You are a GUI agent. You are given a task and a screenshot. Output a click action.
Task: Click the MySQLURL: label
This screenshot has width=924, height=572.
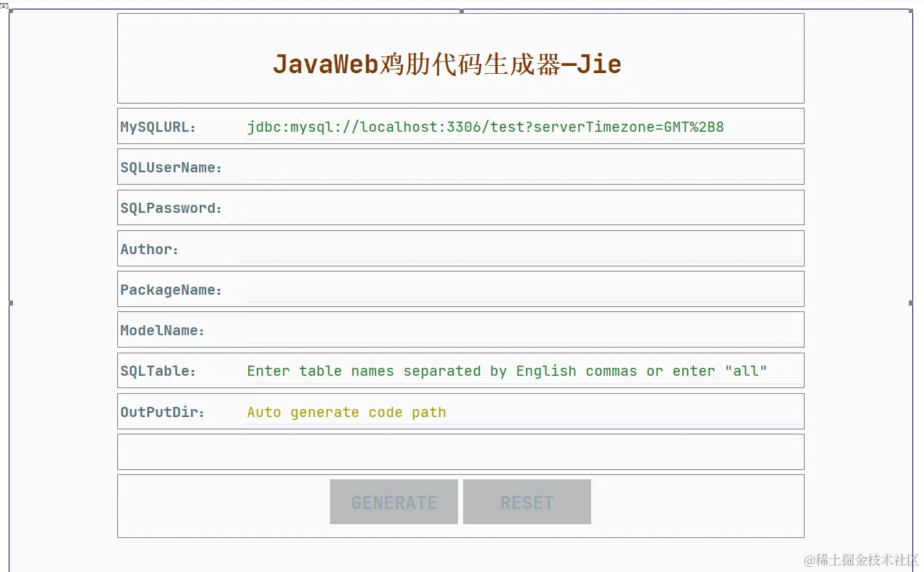(158, 127)
